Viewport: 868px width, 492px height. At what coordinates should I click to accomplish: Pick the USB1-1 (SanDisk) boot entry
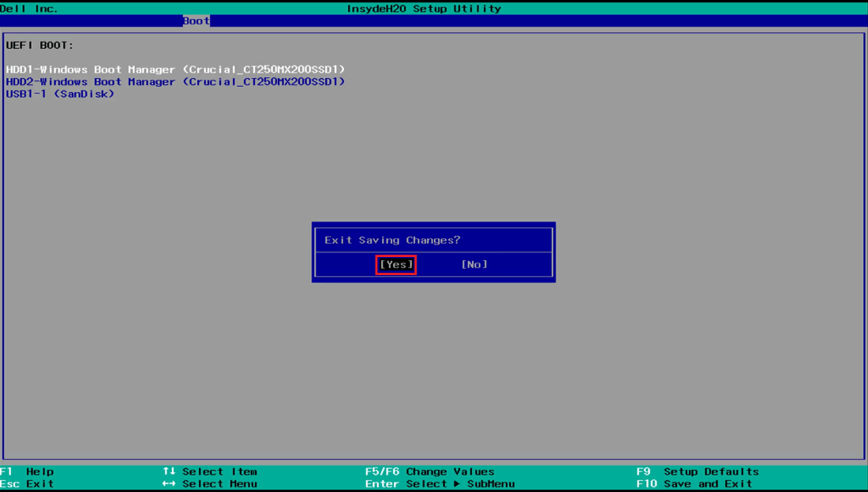60,94
